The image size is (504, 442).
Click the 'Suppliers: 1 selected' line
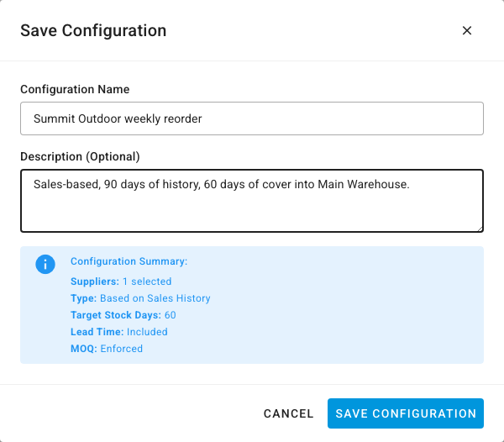point(121,282)
